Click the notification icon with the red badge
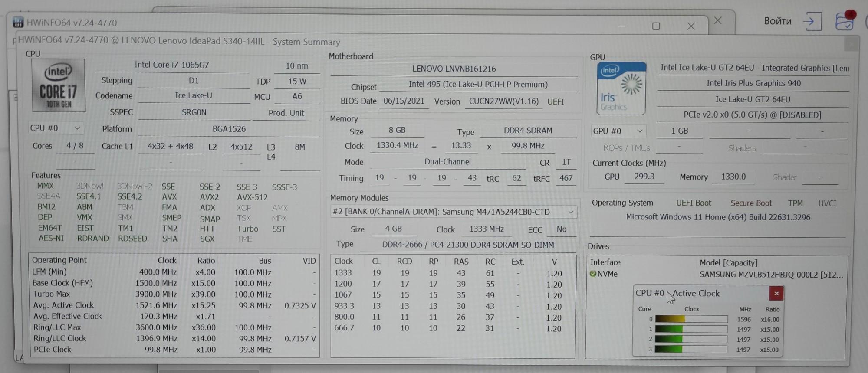This screenshot has height=373, width=868. click(845, 20)
